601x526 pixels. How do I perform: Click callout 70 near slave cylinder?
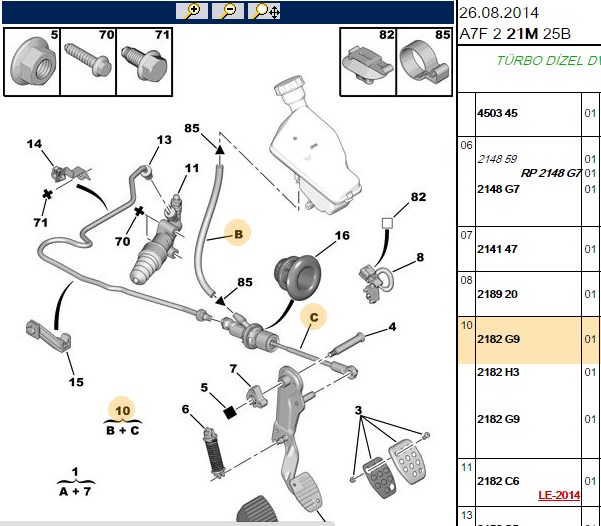(x=122, y=241)
